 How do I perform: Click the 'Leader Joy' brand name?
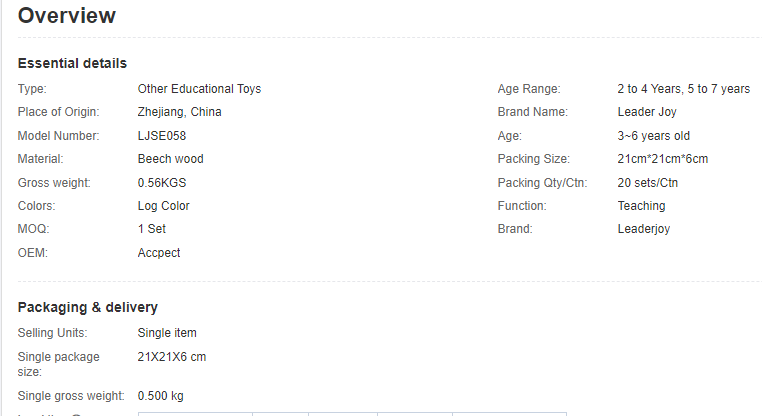(647, 112)
